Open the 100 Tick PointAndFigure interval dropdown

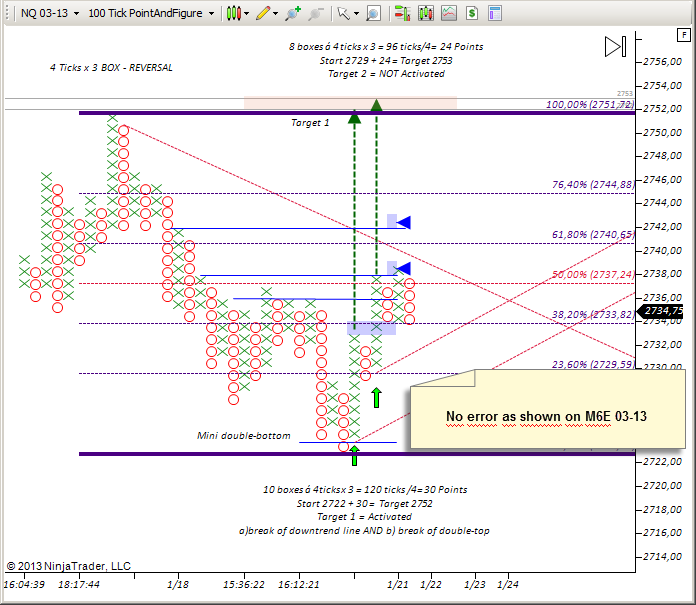(x=151, y=13)
